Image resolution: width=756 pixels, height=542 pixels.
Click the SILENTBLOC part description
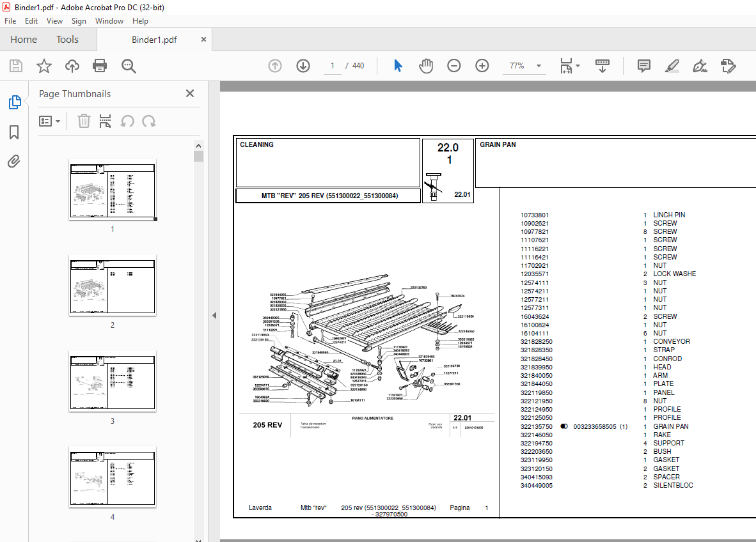point(673,485)
